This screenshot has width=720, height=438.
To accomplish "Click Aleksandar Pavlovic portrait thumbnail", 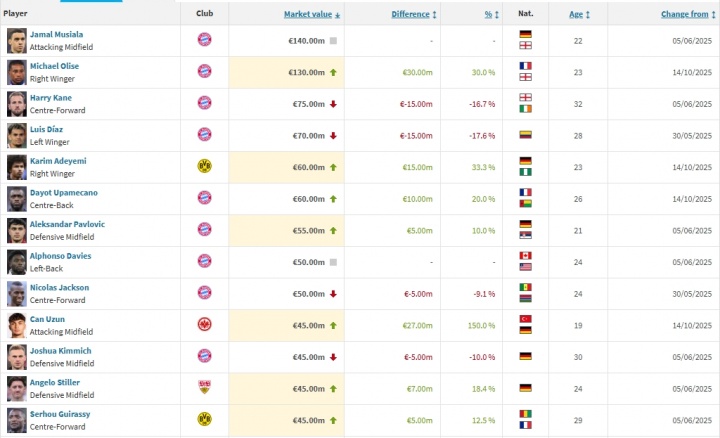I will 16,230.
